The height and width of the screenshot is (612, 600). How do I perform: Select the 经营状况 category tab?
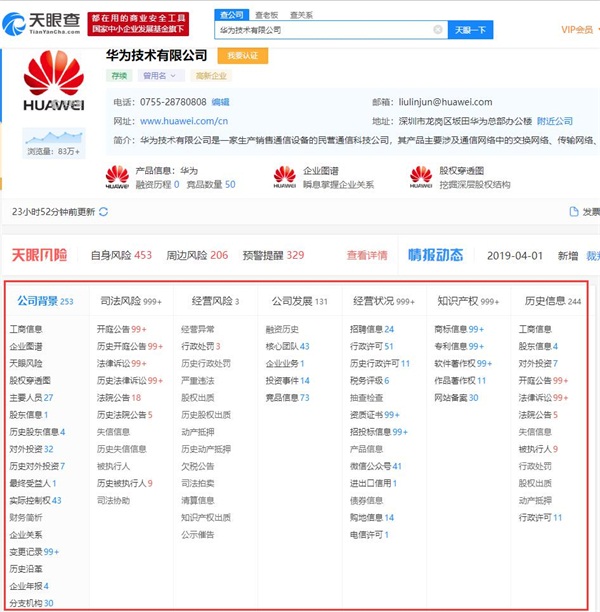point(384,301)
